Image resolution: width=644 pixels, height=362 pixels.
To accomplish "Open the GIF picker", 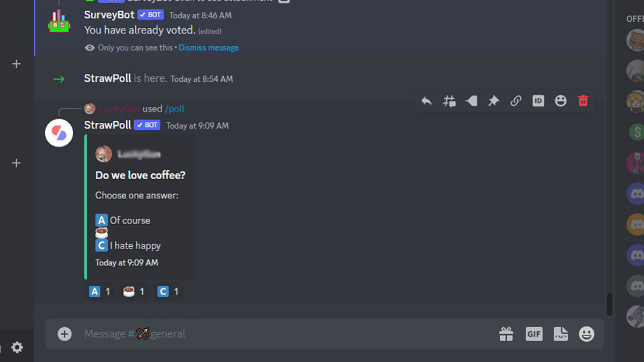I will (x=534, y=334).
